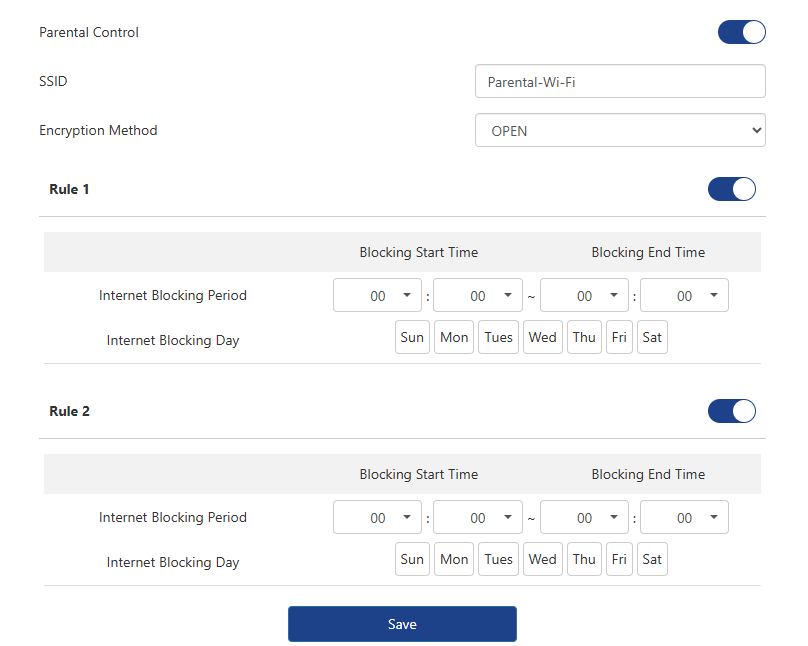Screen dimensions: 808x646
Task: Open Rule 2 blocking start minute dropdown
Action: coord(478,518)
